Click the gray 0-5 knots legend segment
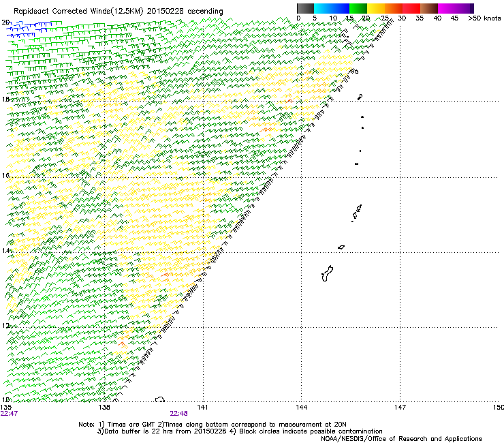Screen dimensions: 504x443 pyautogui.click(x=305, y=8)
